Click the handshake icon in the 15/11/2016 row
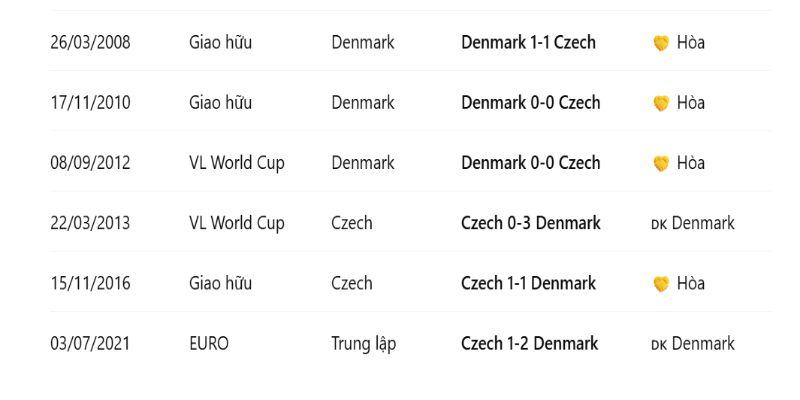Screen dimensions: 800x400 click(660, 284)
